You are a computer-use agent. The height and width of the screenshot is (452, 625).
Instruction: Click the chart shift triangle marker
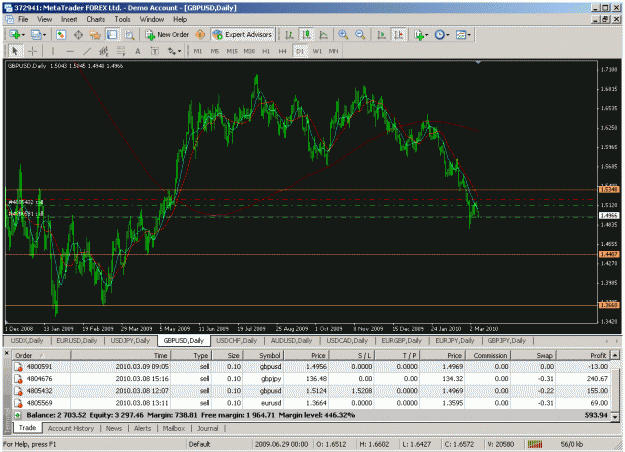point(478,63)
